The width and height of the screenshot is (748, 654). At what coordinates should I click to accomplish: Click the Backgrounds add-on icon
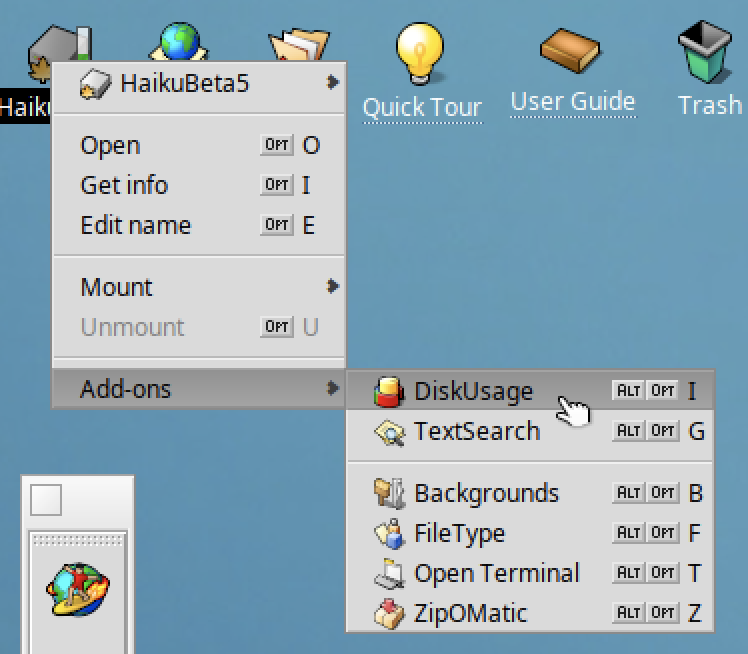point(389,493)
